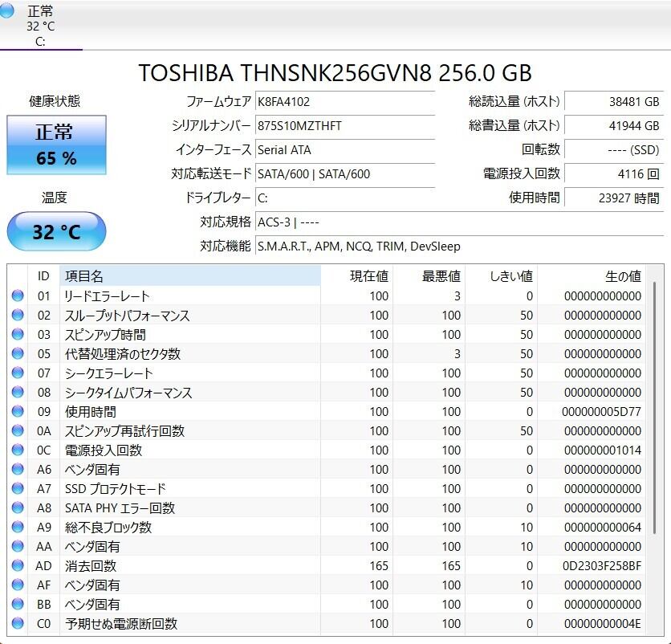Screen dimensions: 671x644
Task: Click the transfer mode field SATA/600 | SATA/600
Action: click(345, 173)
